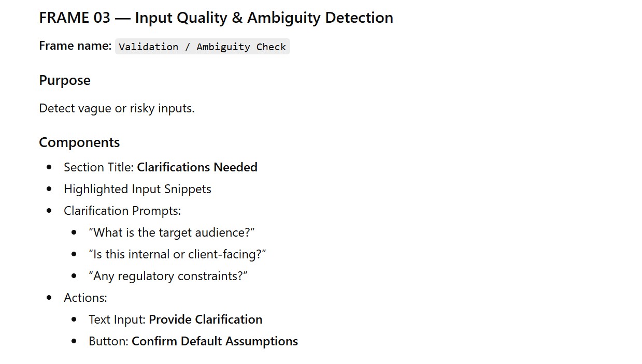Viewport: 642px width, 364px height.
Task: Click the bold "Provide Clarification" text
Action: pos(205,319)
